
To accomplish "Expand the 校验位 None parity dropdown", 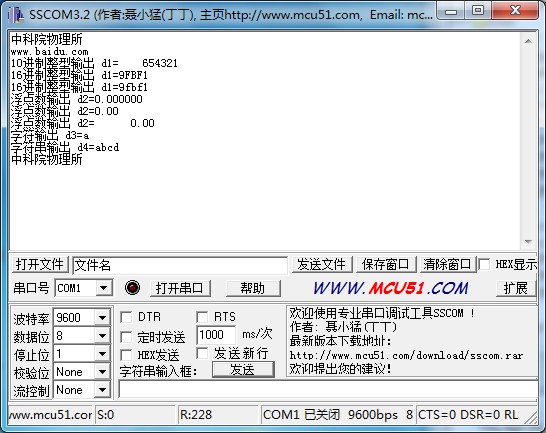I will tap(102, 372).
